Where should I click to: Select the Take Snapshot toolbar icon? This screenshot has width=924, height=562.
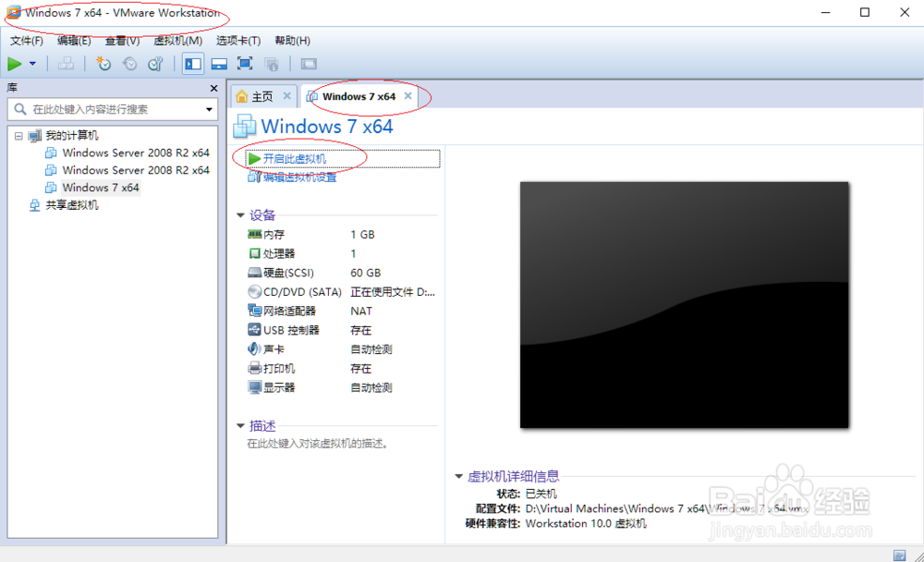point(103,64)
